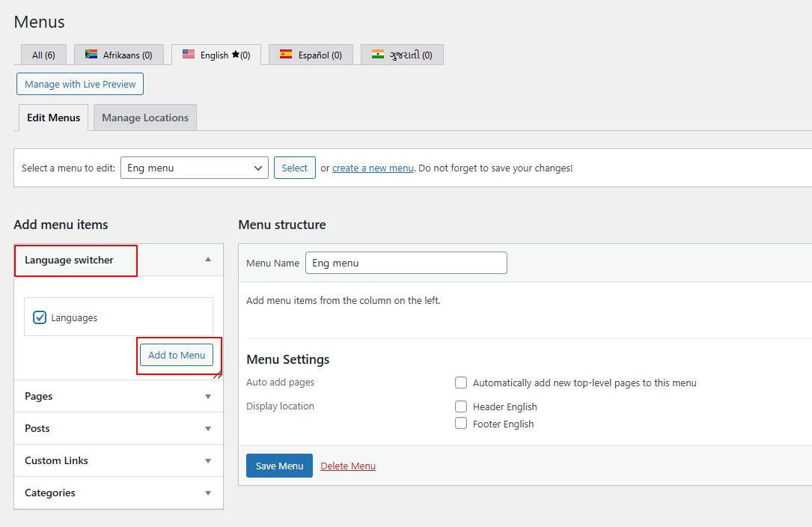Click the Add to Menu button
Screen dimensions: 812x527
click(x=177, y=355)
